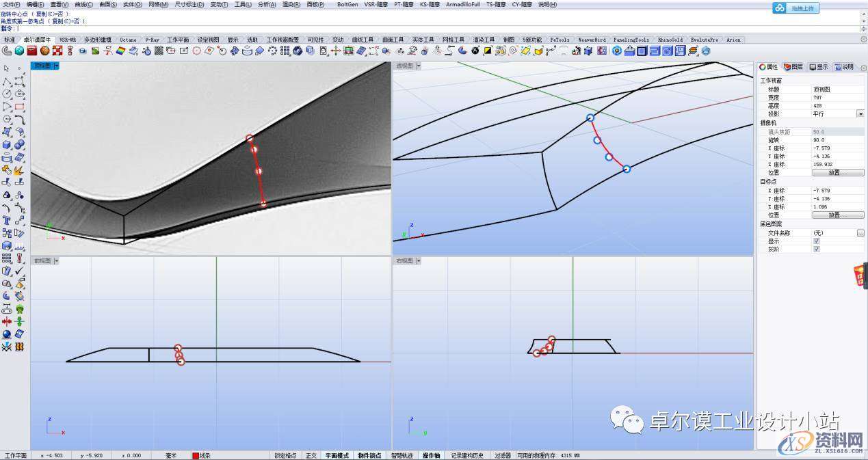This screenshot has width=868, height=460.
Task: Click the file name browse button
Action: [x=860, y=233]
